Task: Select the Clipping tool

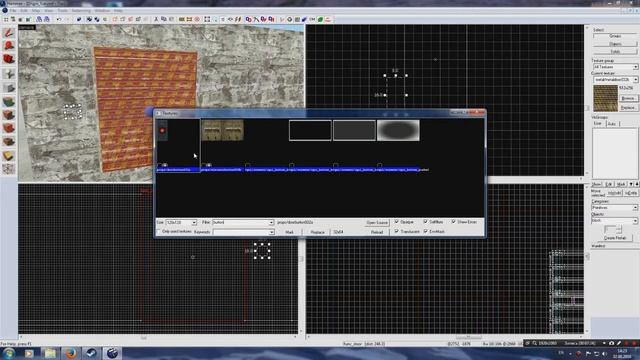Action: click(9, 156)
